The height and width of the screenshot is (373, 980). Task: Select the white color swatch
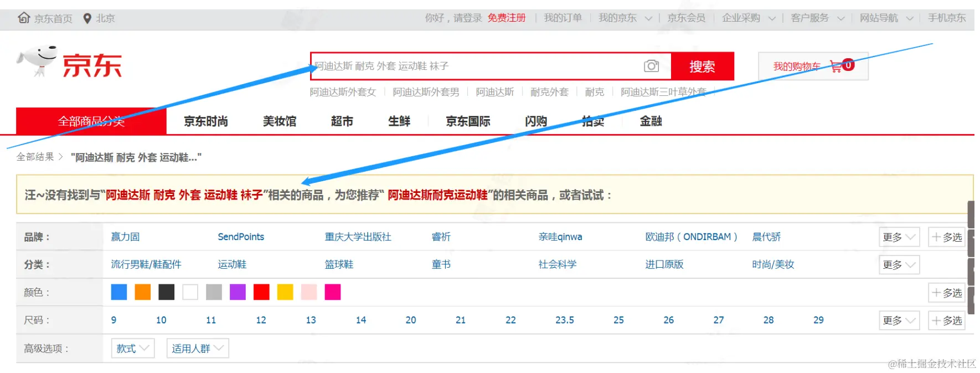190,292
